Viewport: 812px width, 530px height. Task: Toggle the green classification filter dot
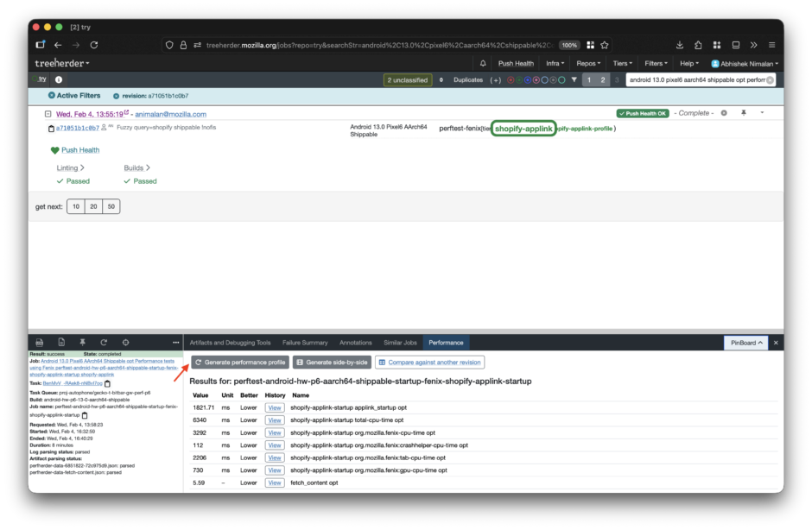click(x=519, y=79)
